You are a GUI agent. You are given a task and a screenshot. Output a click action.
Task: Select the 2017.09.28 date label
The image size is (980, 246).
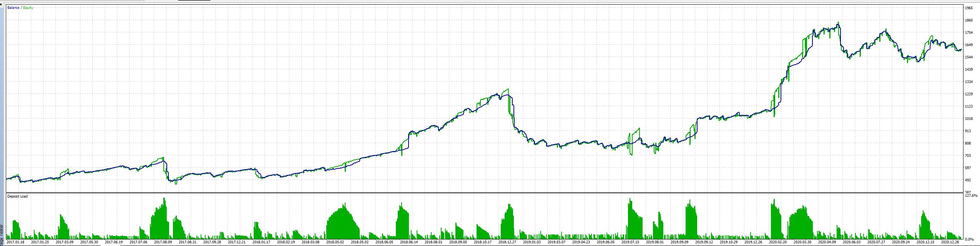tap(212, 242)
